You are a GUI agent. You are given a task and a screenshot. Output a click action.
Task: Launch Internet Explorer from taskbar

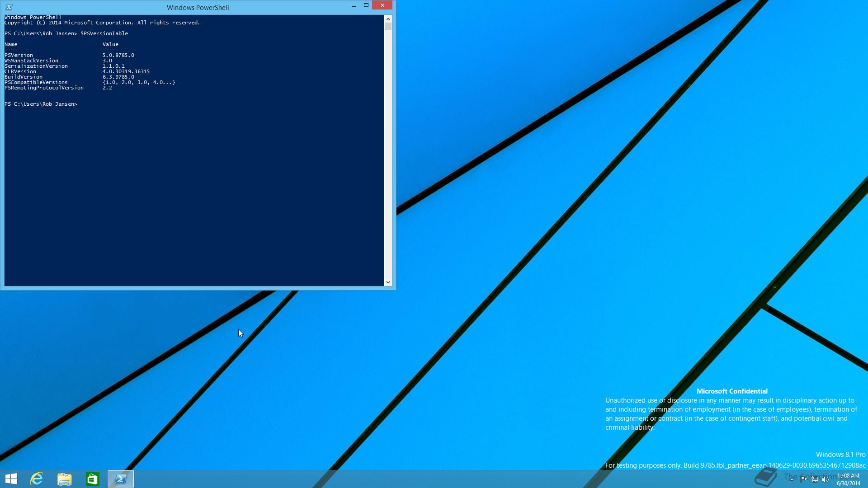coord(37,479)
